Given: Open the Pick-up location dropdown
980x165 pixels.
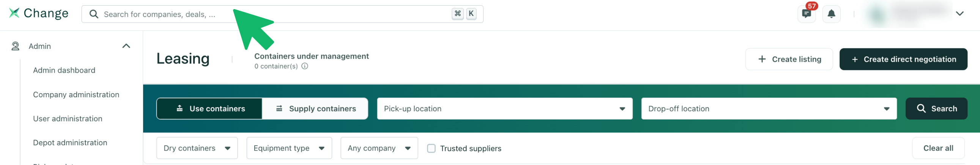Looking at the screenshot, I should pos(504,109).
